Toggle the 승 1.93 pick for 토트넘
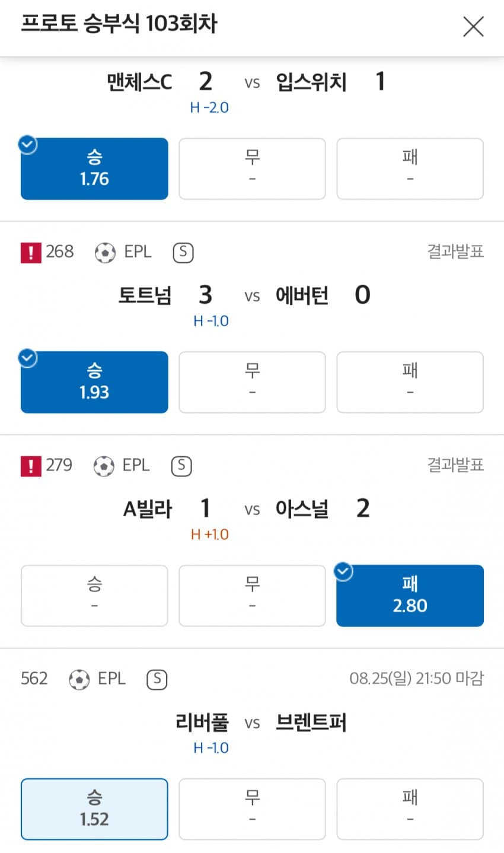Screen dimensions: 504x853 [94, 382]
